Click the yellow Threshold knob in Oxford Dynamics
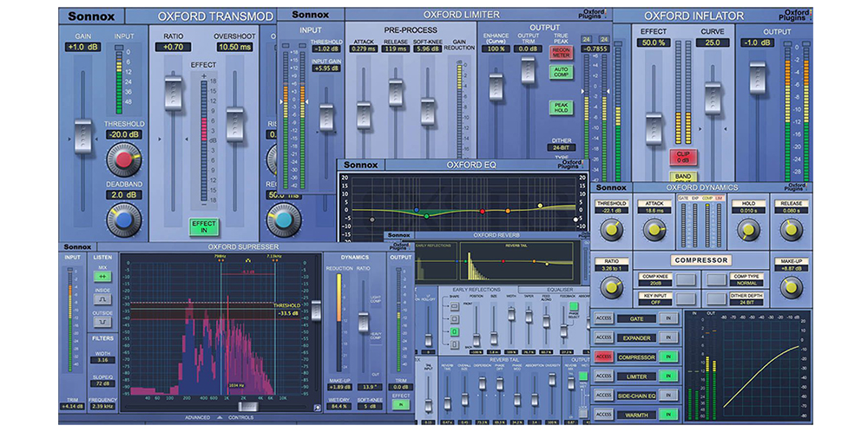This screenshot has height=432, width=868. (614, 229)
